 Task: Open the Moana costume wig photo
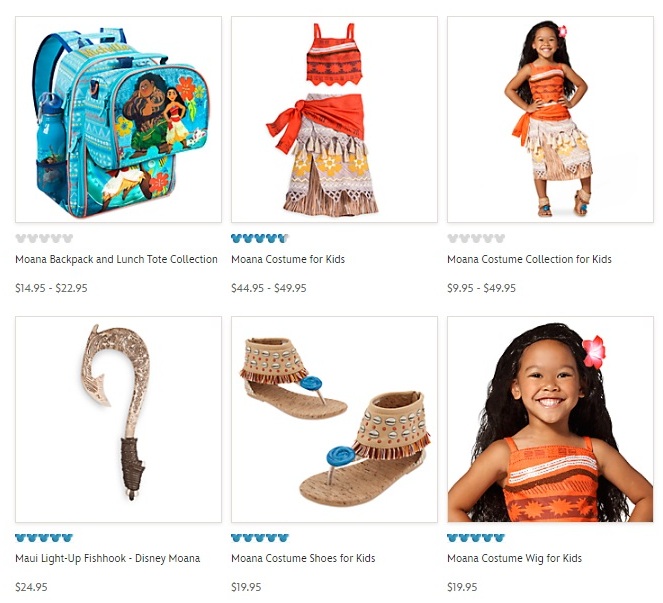click(x=550, y=419)
